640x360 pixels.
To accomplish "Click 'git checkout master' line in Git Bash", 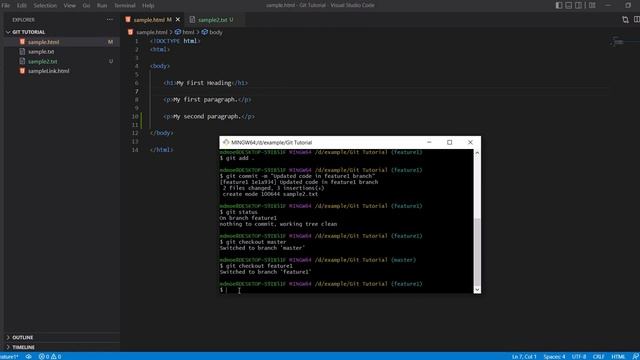I will click(253, 242).
